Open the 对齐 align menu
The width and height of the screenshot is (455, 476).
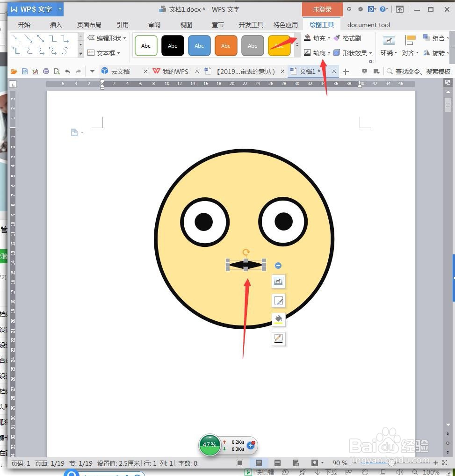(410, 46)
